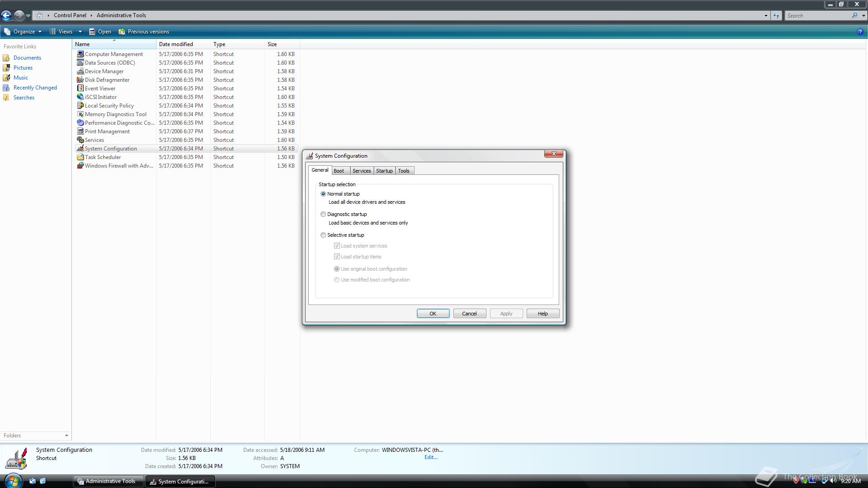The image size is (868, 488).
Task: Open the Windows Start orb
Action: coord(13,481)
